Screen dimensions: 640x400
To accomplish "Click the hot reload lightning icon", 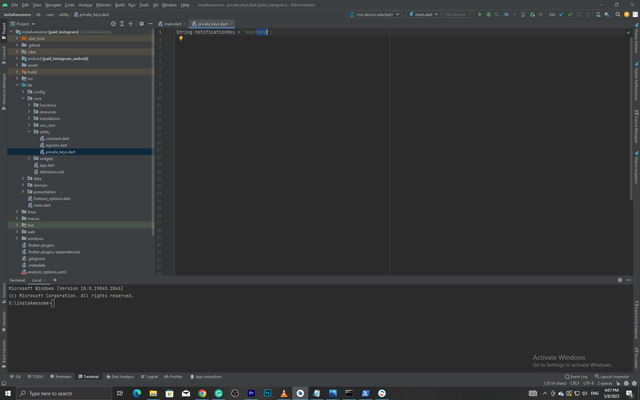I will click(x=514, y=14).
